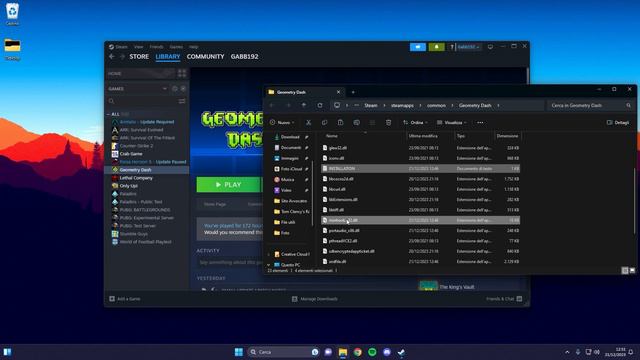Switch Explorer to large thumbnails view icon

pos(632,271)
